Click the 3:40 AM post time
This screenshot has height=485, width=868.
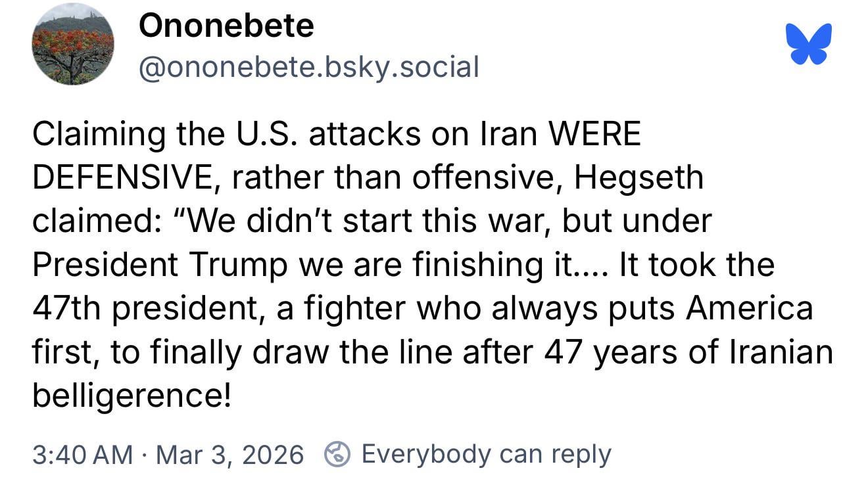(82, 454)
